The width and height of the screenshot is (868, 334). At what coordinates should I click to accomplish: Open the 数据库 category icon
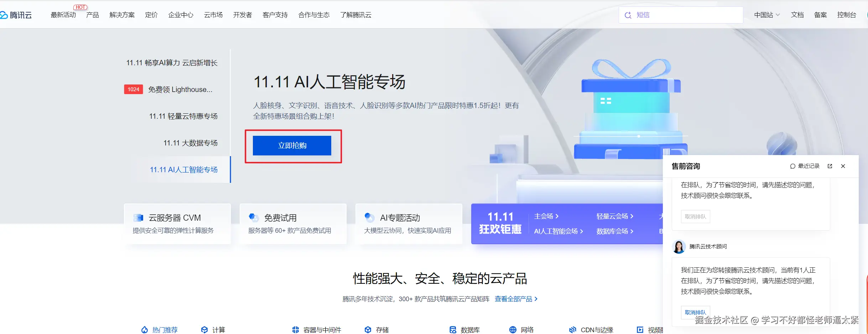coord(453,330)
